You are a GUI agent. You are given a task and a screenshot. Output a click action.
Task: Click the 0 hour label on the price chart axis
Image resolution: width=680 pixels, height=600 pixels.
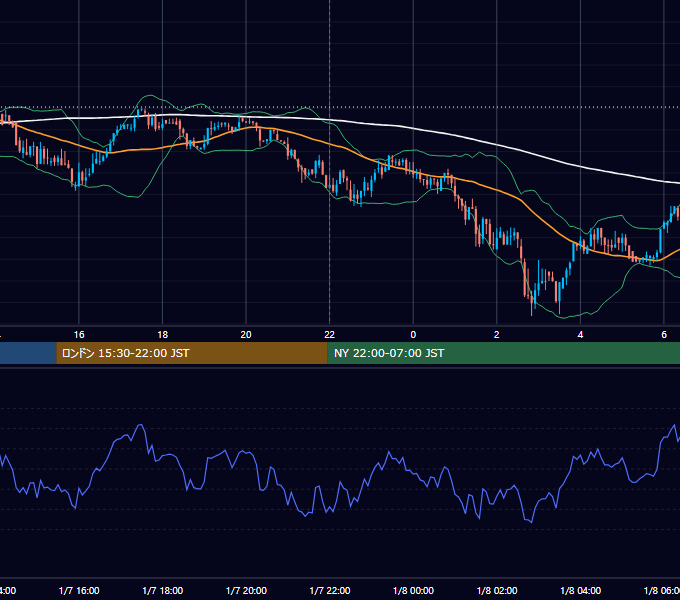pyautogui.click(x=413, y=335)
